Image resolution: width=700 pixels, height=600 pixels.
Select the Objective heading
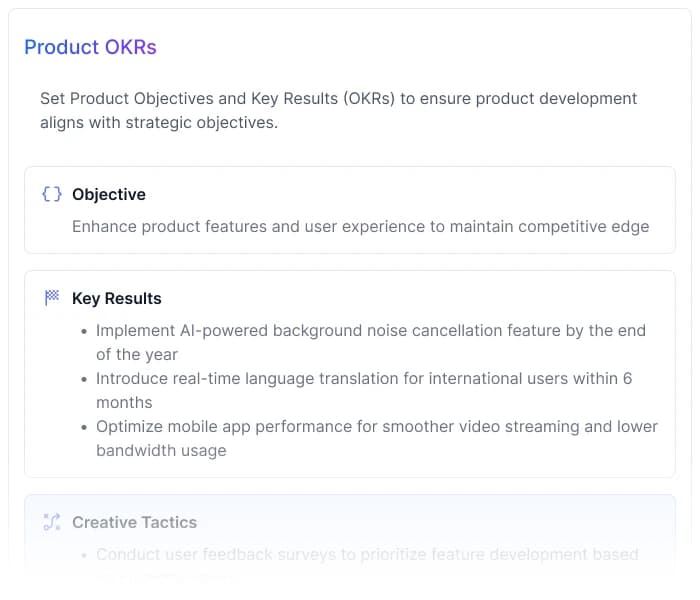click(x=108, y=194)
